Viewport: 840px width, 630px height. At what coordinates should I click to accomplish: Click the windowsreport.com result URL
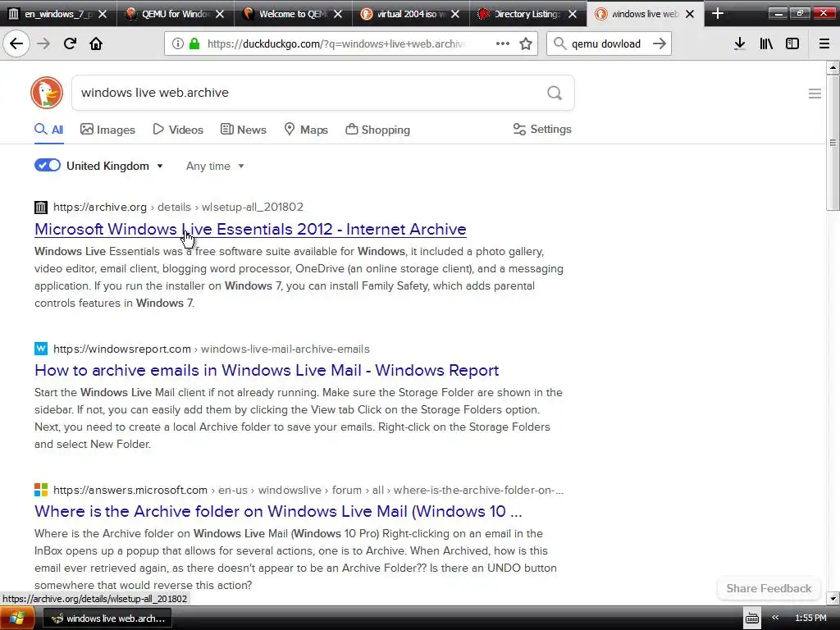(x=211, y=349)
